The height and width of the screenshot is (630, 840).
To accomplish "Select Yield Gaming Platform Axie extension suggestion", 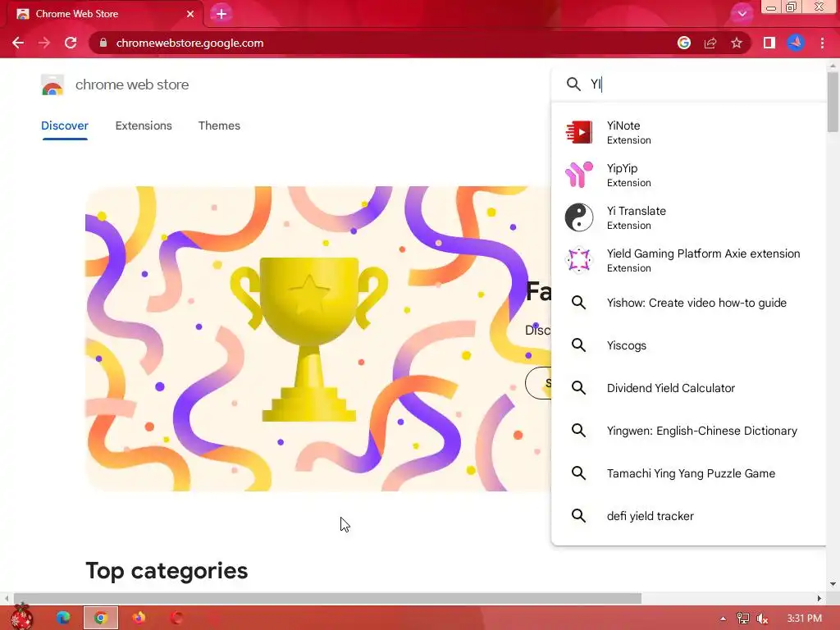I will click(688, 260).
